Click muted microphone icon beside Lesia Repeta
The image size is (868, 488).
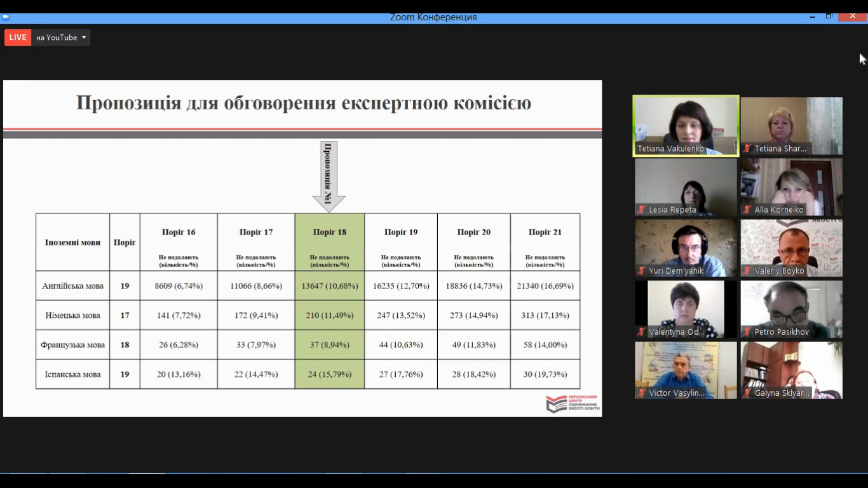click(x=642, y=210)
